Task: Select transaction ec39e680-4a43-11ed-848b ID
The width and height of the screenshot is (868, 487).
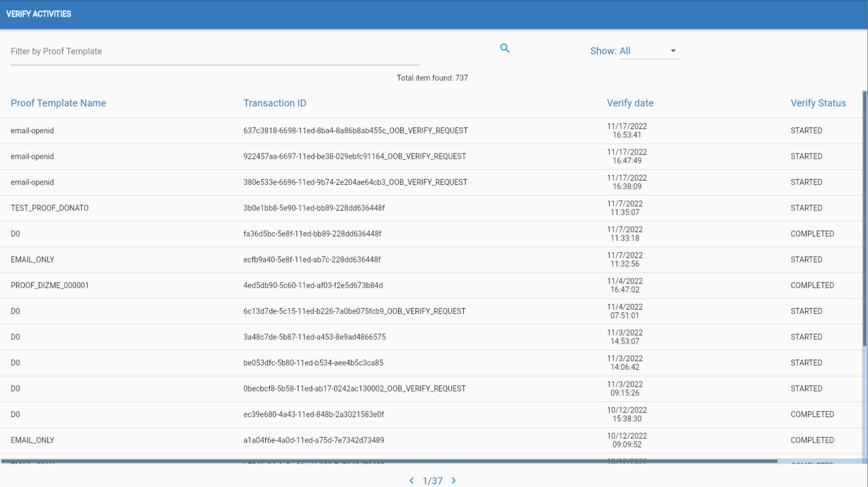Action: click(314, 414)
